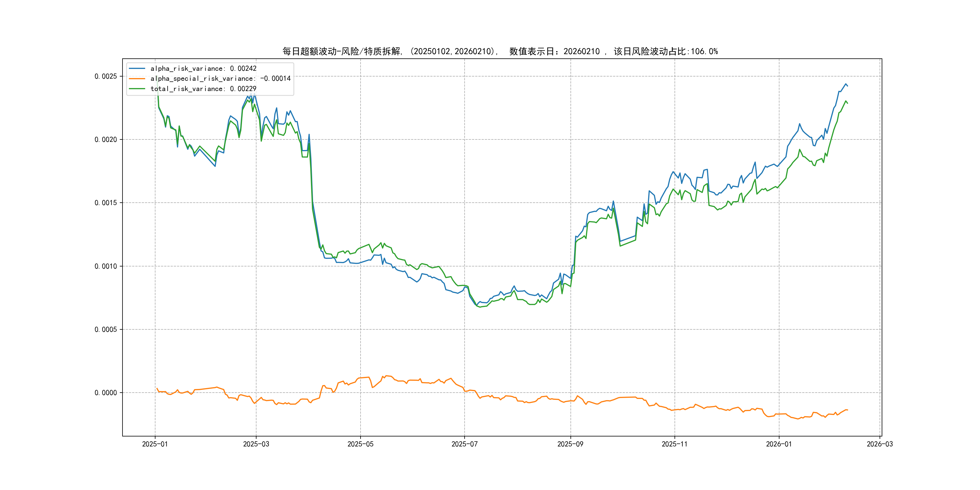Click the alpha_risk_variance: 0.00242 legend label
The image size is (980, 490).
203,68
